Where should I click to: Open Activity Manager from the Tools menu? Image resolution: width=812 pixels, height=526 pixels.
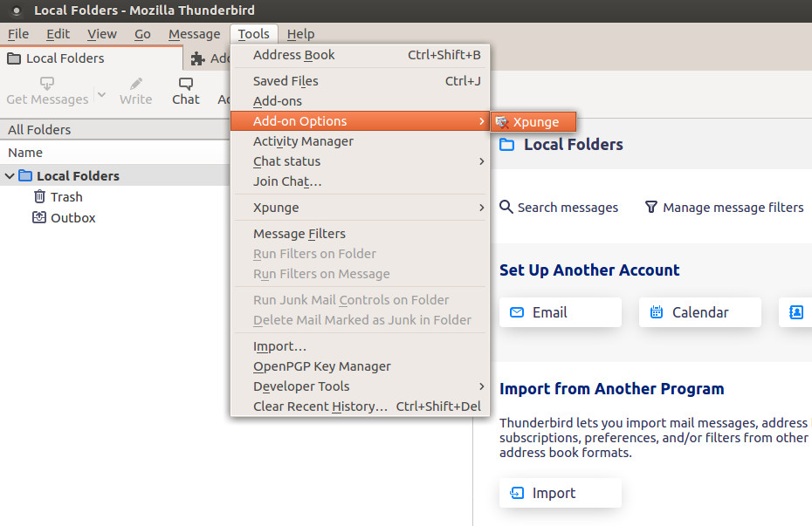tap(360, 141)
